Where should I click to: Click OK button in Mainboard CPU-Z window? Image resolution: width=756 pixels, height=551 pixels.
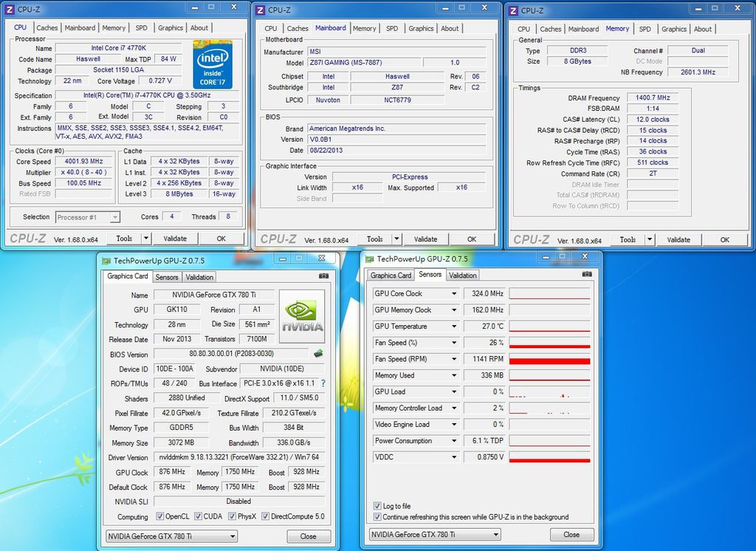(x=472, y=239)
